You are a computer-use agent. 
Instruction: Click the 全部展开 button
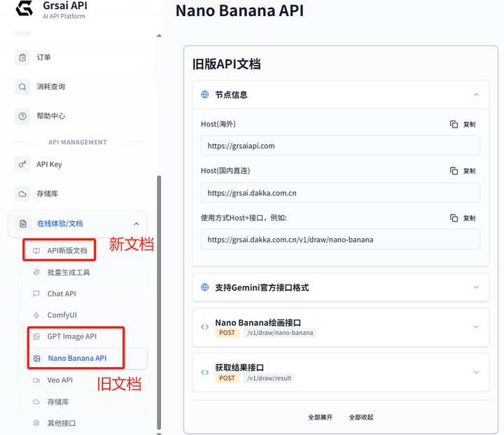point(320,417)
